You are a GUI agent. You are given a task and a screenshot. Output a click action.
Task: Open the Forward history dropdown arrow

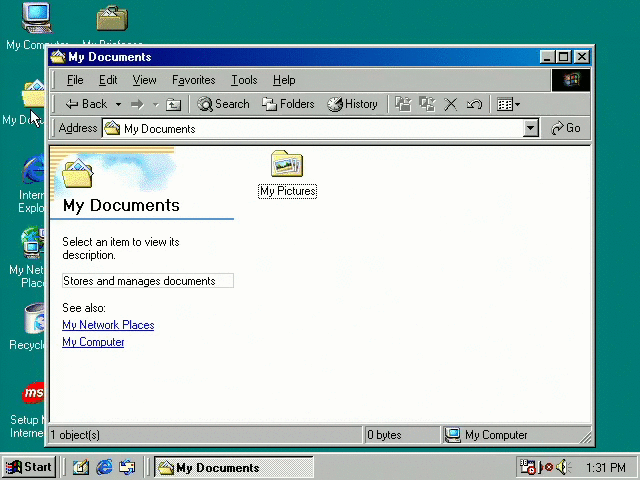point(156,104)
